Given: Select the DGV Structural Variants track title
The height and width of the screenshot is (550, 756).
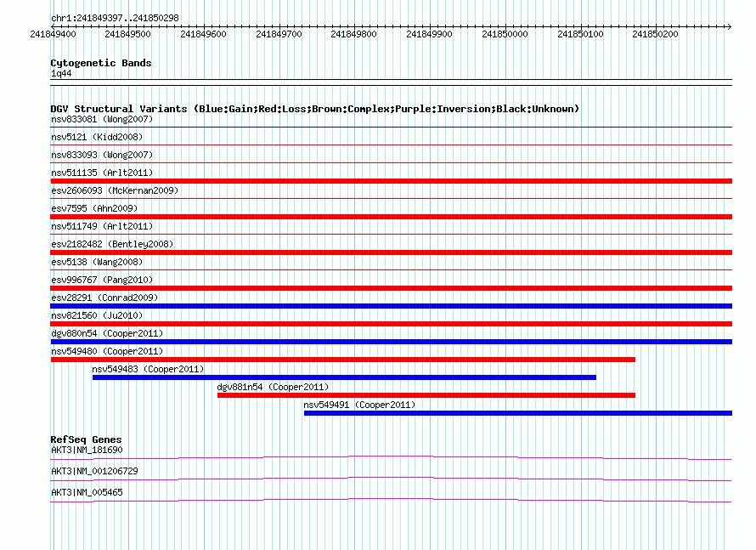Looking at the screenshot, I should click(315, 109).
